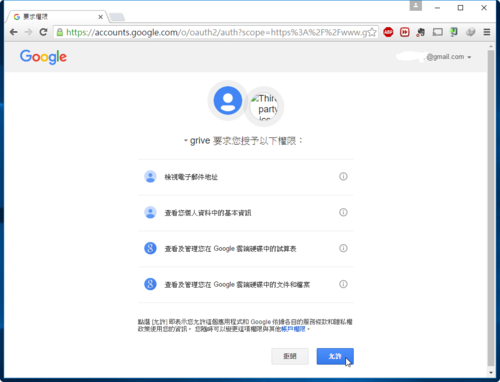Image resolution: width=500 pixels, height=382 pixels.
Task: Click the basic profile info permission text
Action: pyautogui.click(x=208, y=213)
